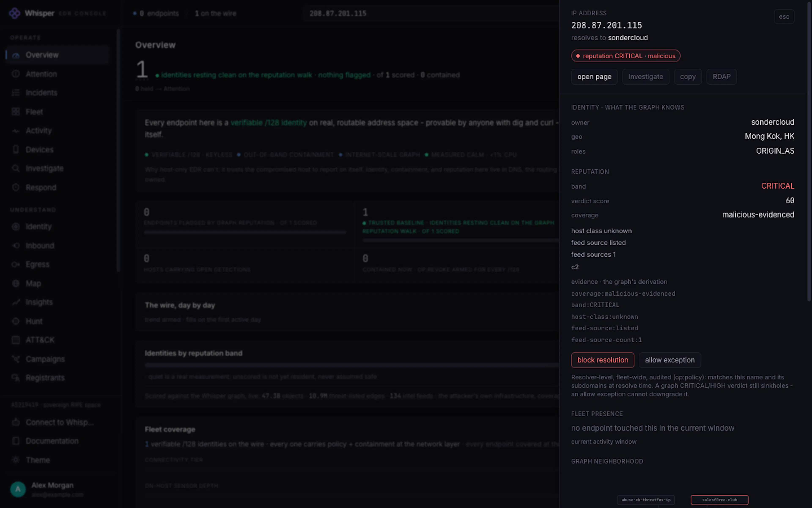Click the verdict score value 60

(790, 201)
